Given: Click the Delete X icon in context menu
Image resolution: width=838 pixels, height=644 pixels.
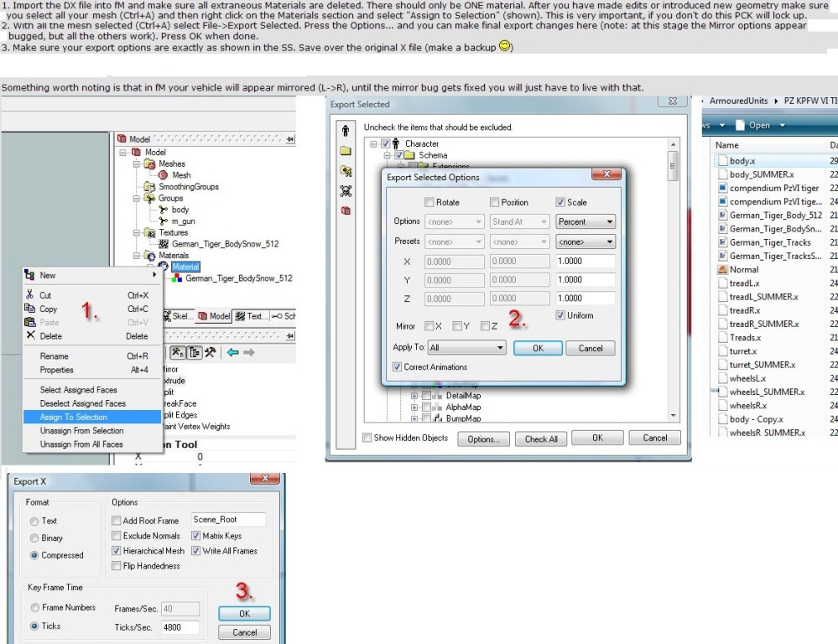Looking at the screenshot, I should 30,335.
